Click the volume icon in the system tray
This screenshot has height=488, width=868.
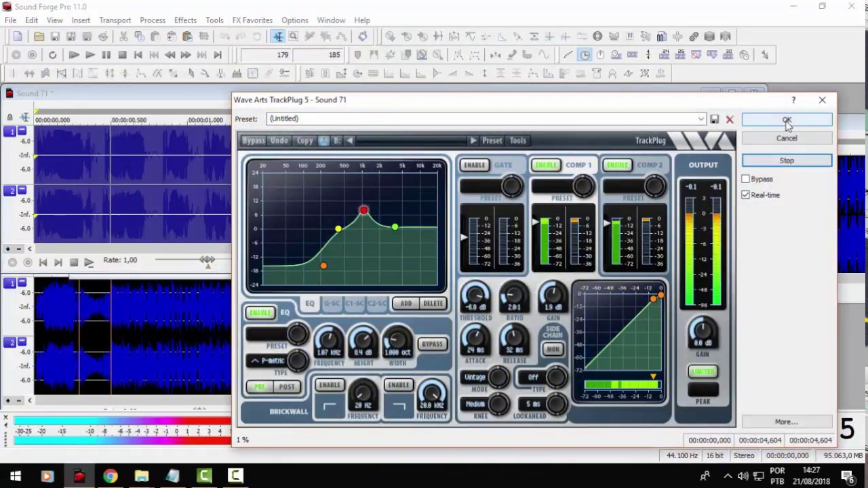point(743,476)
